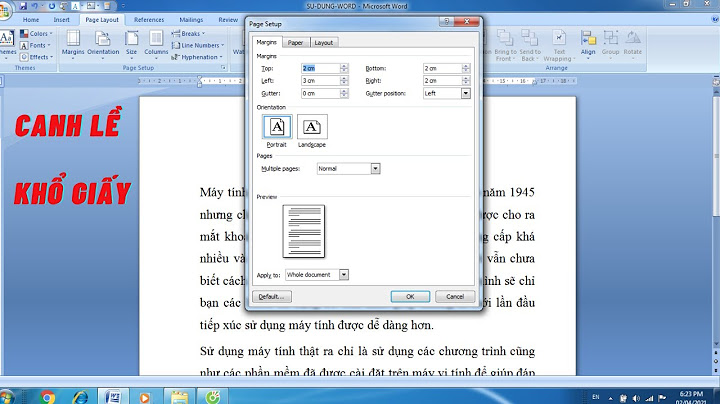Click the Save icon in quick access toolbar
The width and height of the screenshot is (720, 404).
coord(23,6)
